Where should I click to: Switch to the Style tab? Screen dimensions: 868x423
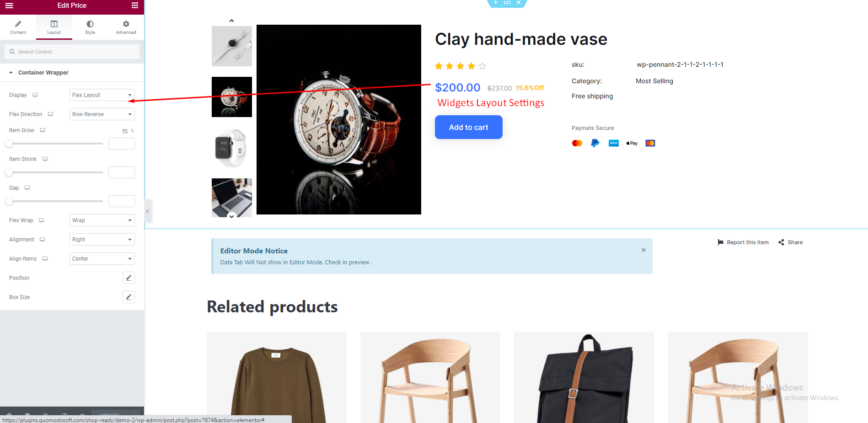90,27
